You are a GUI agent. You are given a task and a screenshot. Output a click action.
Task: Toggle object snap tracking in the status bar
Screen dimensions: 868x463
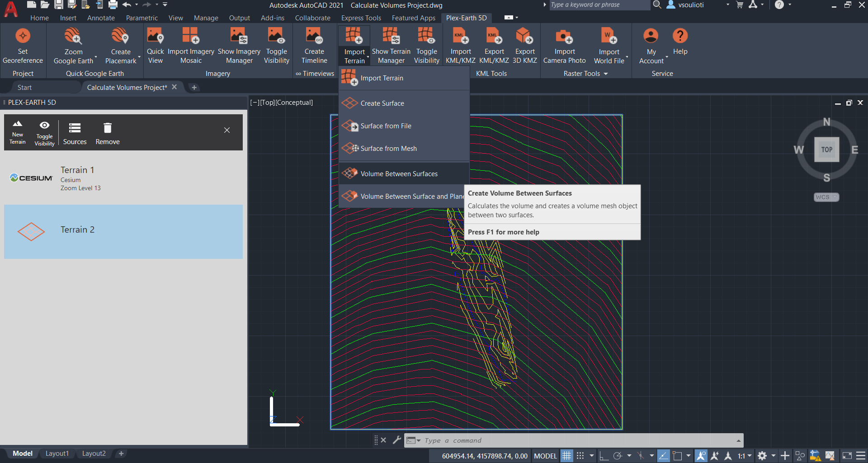point(663,456)
